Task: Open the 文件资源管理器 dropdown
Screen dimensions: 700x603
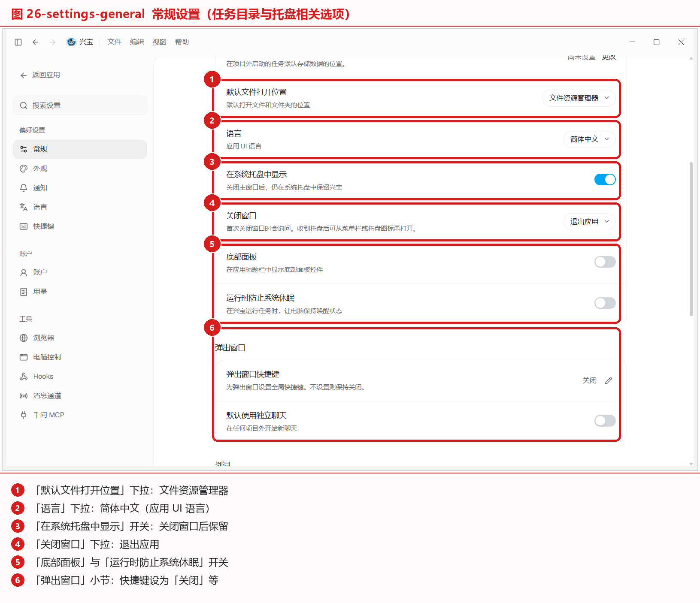Action: point(579,98)
